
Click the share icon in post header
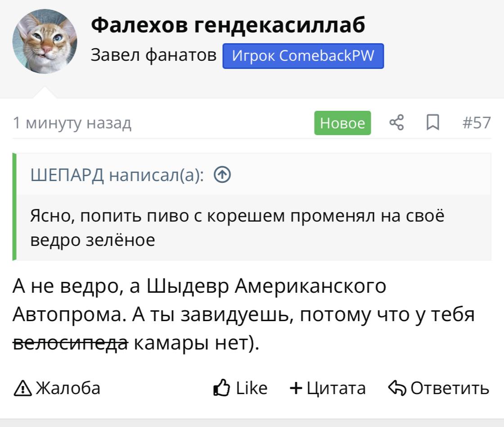396,123
